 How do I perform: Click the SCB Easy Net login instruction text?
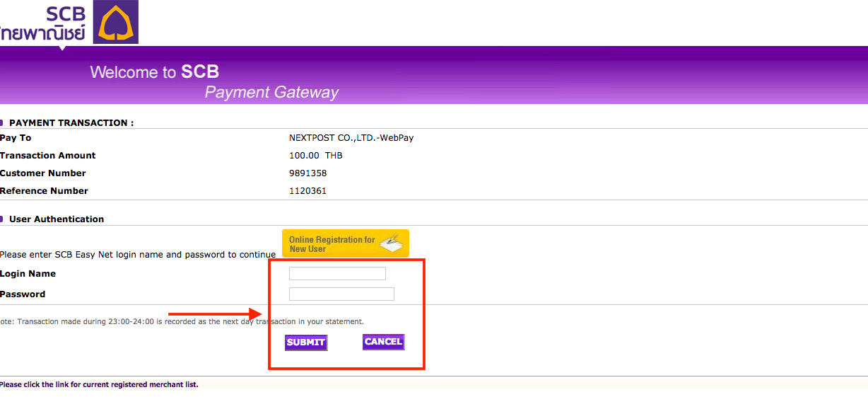(x=138, y=255)
